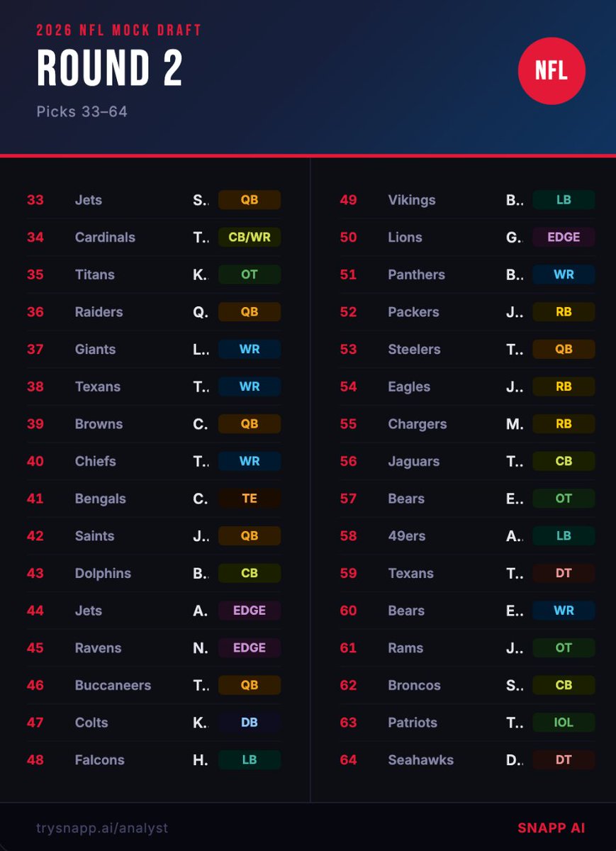
Task: Select the Vikings team name
Action: (x=412, y=200)
